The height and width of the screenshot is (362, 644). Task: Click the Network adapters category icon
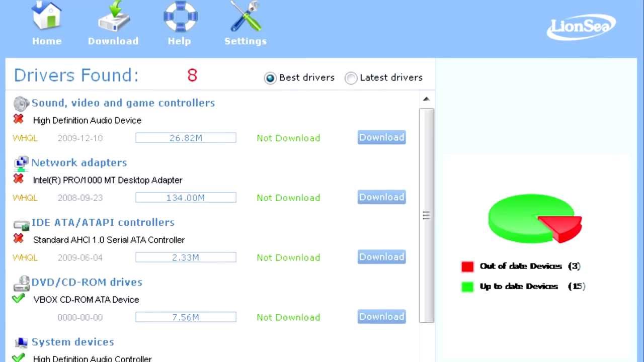[21, 163]
